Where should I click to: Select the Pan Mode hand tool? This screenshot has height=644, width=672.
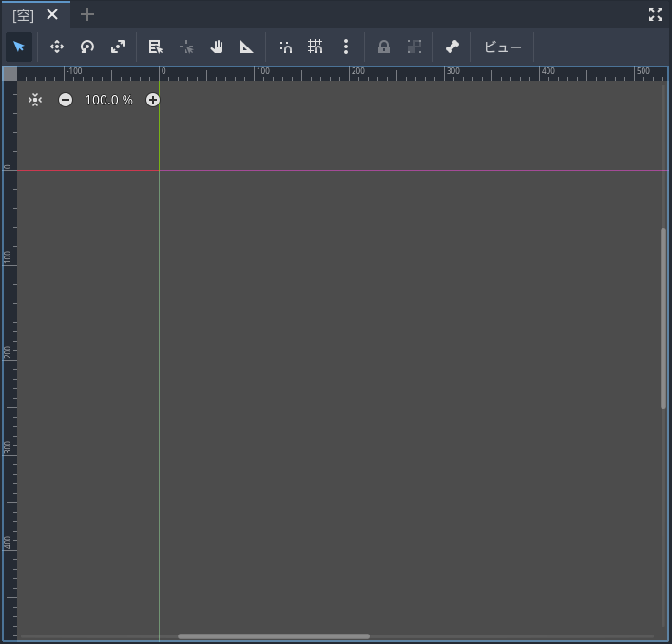217,47
